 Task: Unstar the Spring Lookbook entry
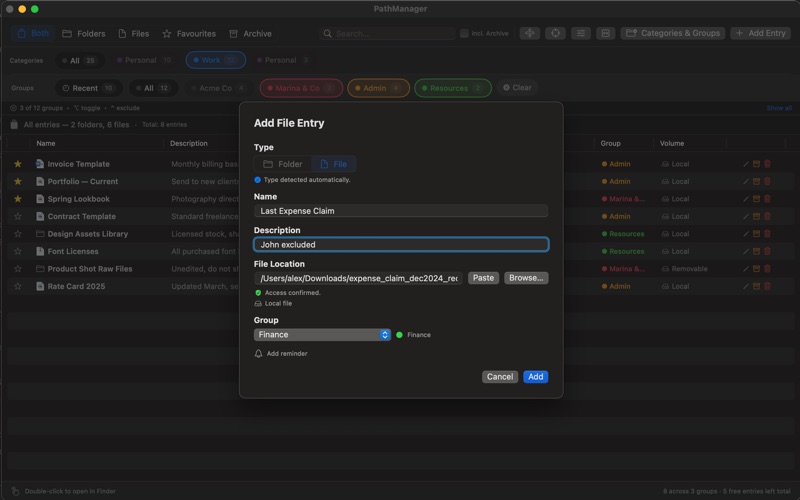(18, 199)
